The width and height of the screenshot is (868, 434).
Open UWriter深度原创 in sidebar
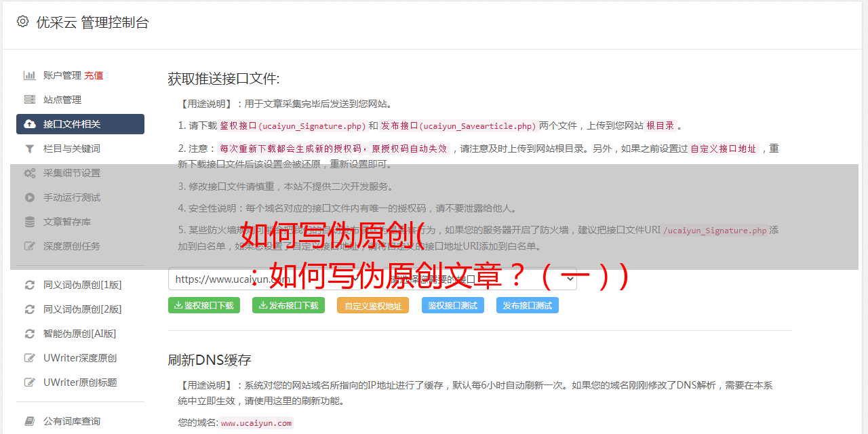click(80, 358)
